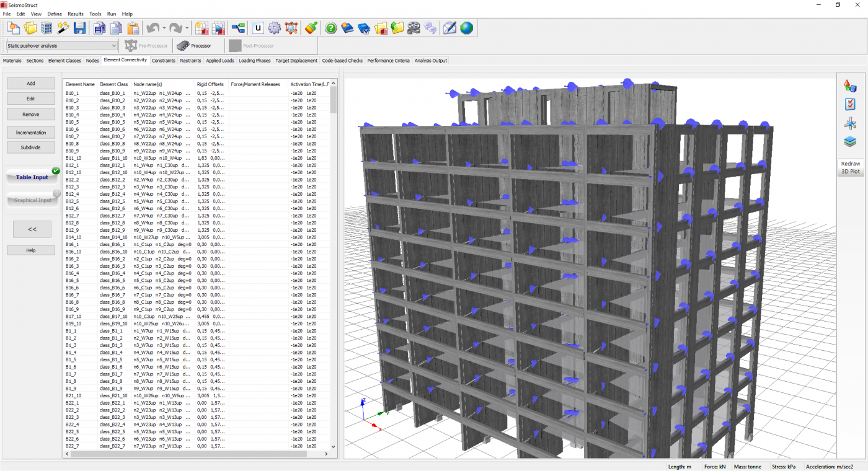Click the paintbrush icon in toolbar
This screenshot has height=471, width=868.
pyautogui.click(x=311, y=28)
